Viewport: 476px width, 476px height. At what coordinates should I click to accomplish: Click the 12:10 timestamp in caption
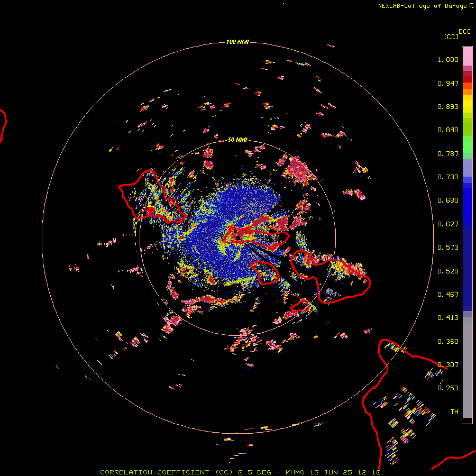[x=369, y=472]
